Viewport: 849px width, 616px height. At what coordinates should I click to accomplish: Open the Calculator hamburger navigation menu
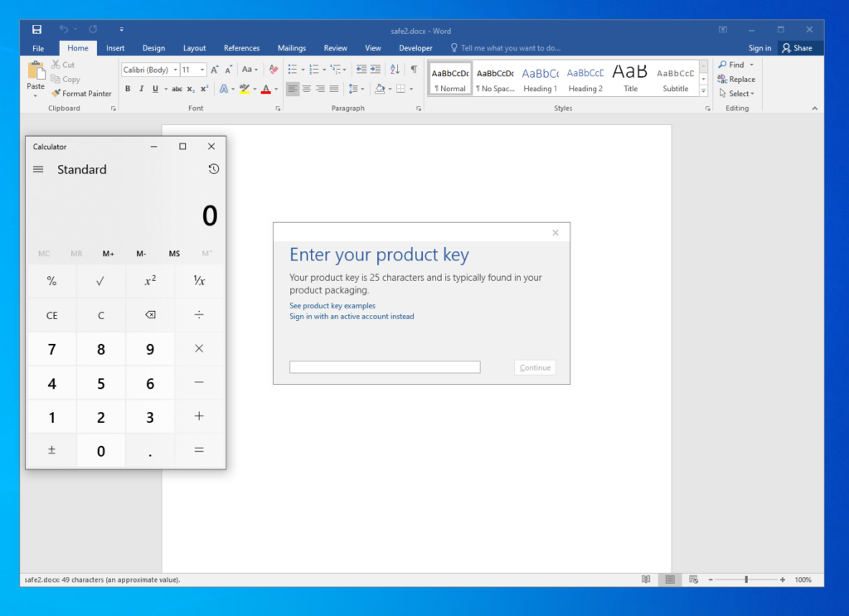(38, 169)
